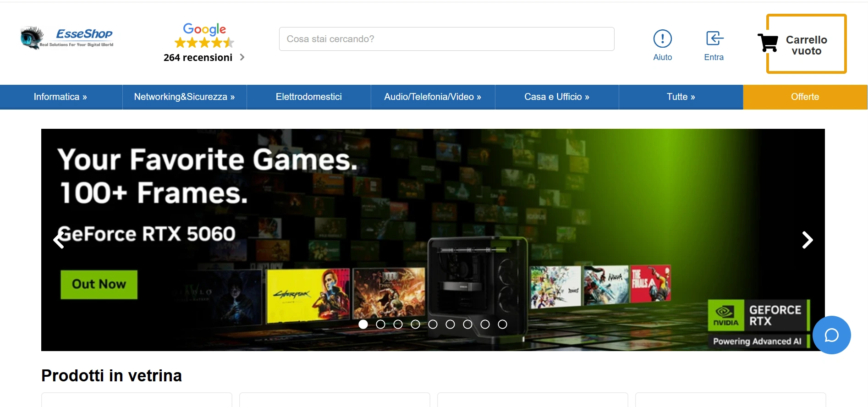
Task: Go to previous banner slide arrow
Action: [59, 240]
